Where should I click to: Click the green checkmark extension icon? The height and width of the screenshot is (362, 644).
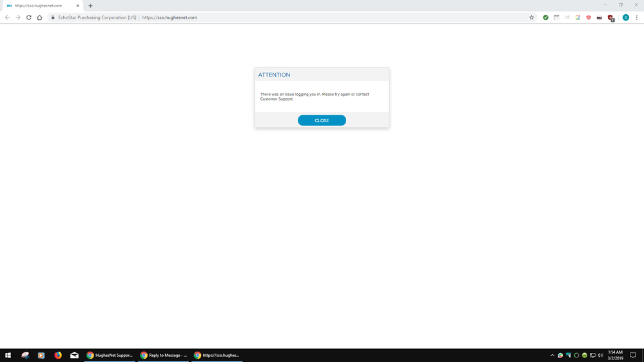tap(545, 17)
